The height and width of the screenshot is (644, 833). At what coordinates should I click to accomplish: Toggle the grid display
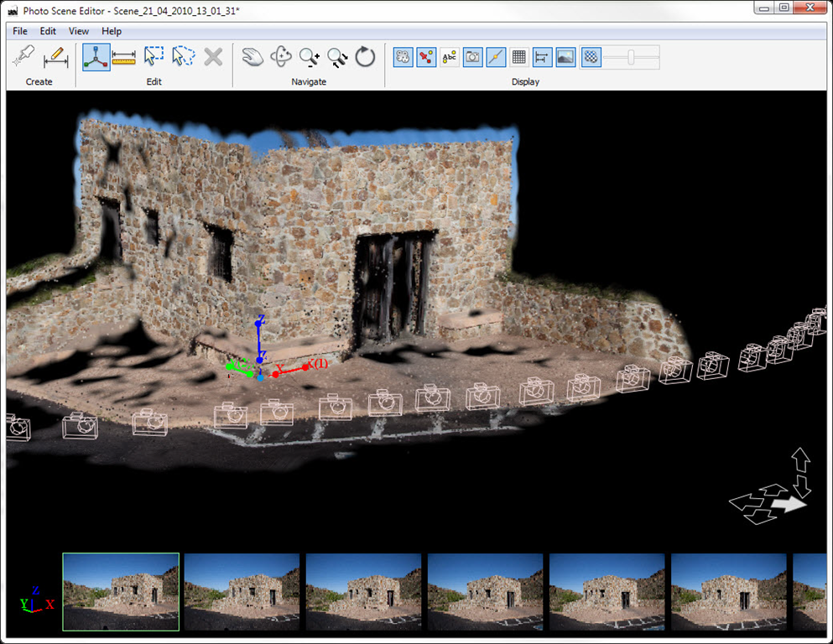coord(519,56)
